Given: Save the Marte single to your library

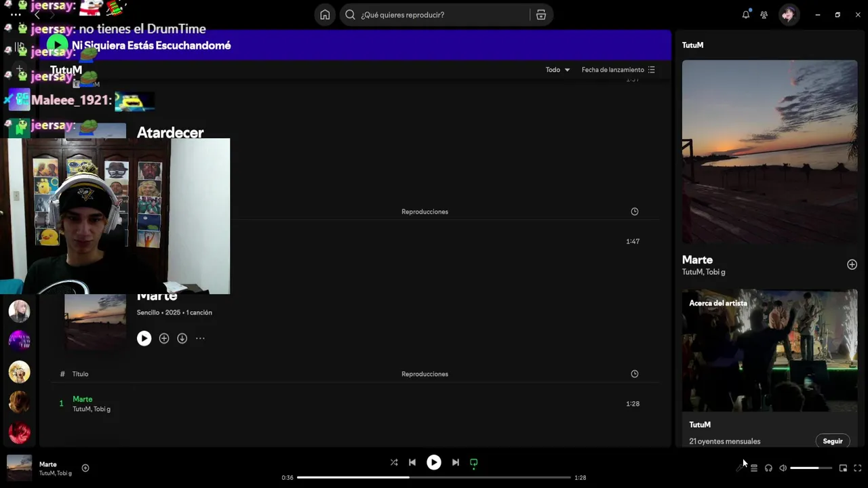Looking at the screenshot, I should 164,338.
